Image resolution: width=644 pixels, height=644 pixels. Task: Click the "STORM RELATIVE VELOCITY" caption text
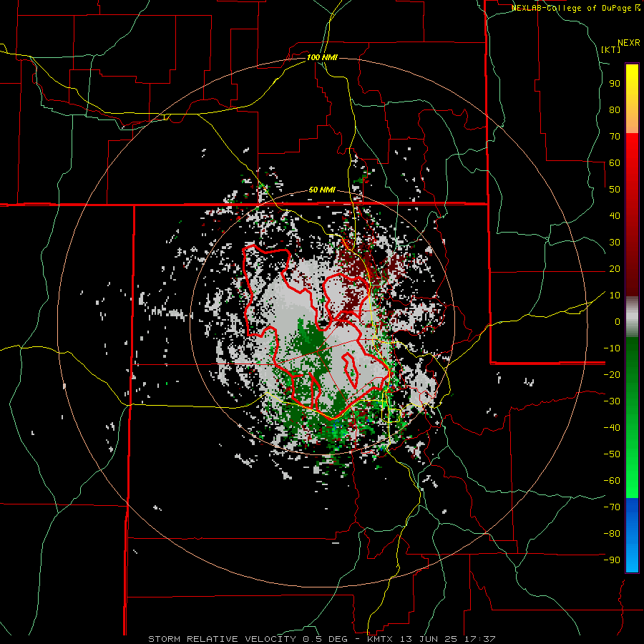[x=222, y=639]
